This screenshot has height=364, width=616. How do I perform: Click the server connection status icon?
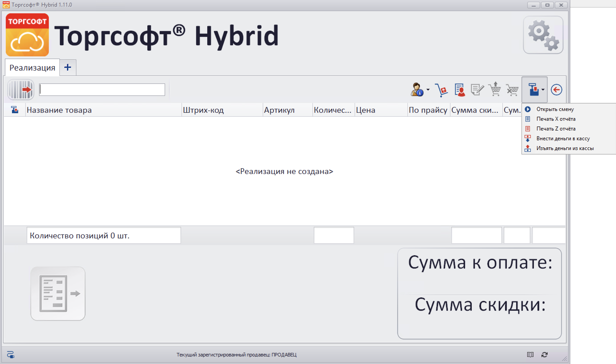(x=11, y=355)
